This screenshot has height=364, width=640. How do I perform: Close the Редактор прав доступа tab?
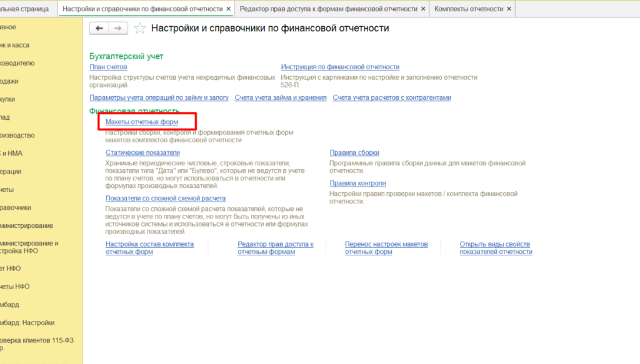coord(423,9)
